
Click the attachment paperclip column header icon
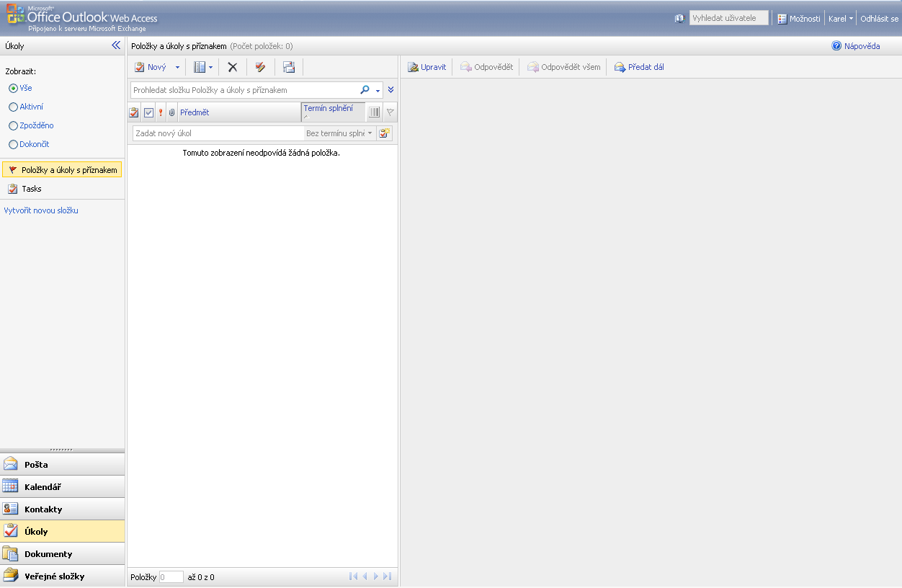171,112
